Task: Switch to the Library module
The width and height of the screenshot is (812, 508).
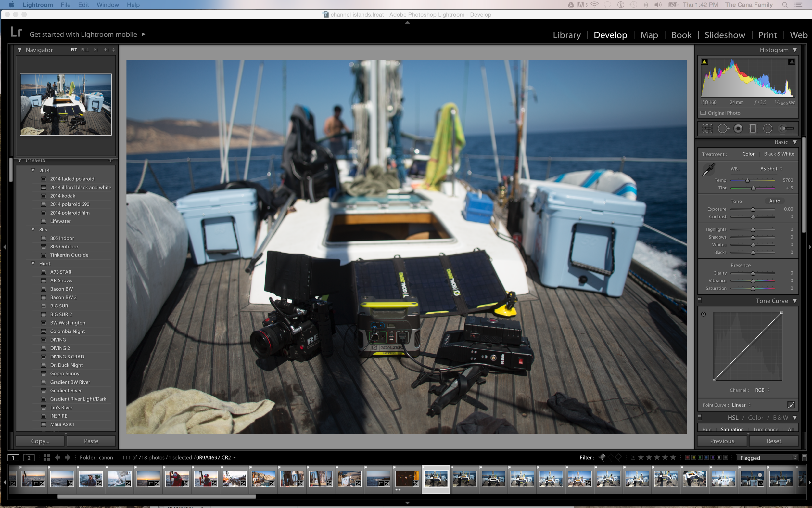Action: point(567,35)
